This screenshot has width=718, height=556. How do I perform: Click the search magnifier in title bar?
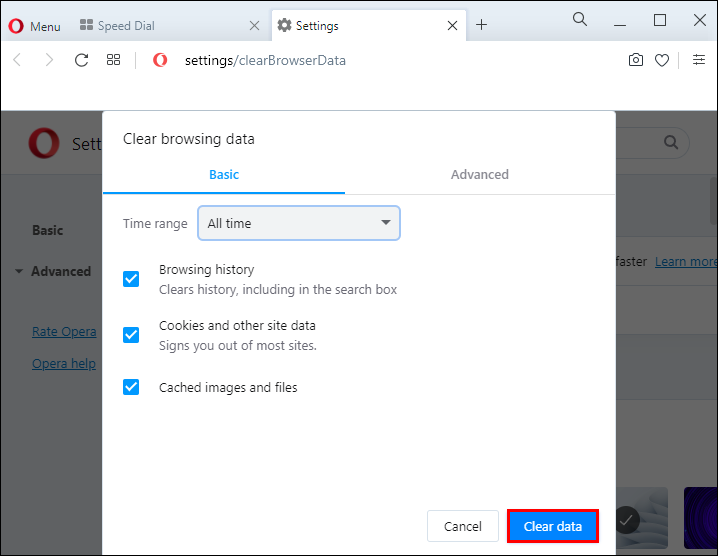pyautogui.click(x=580, y=20)
